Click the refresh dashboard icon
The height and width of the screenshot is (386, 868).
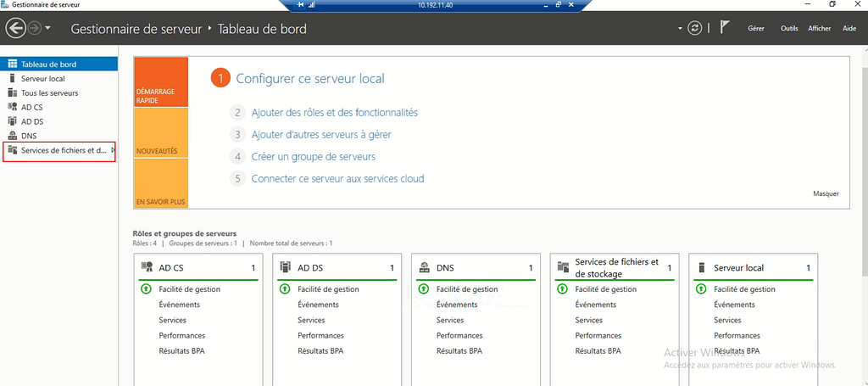click(x=695, y=28)
